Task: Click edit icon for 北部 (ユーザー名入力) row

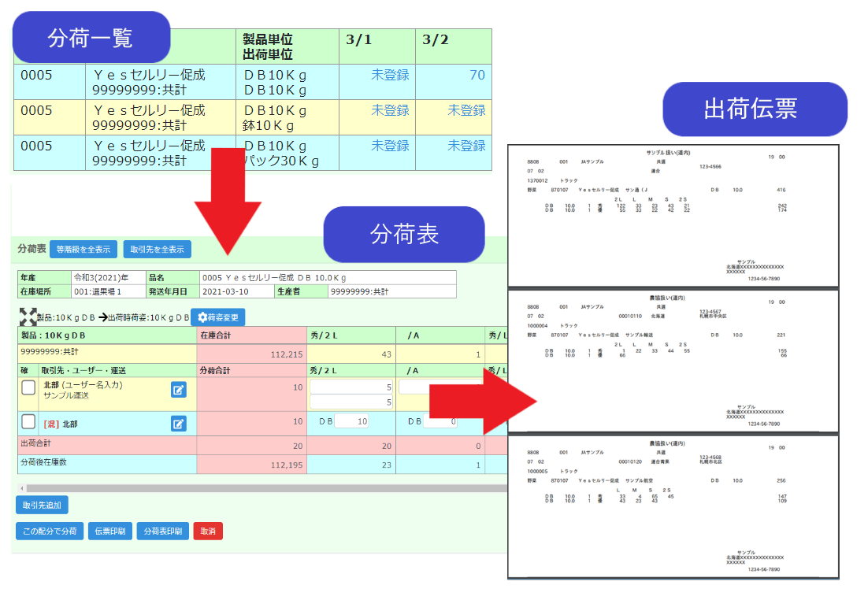Action: (179, 389)
